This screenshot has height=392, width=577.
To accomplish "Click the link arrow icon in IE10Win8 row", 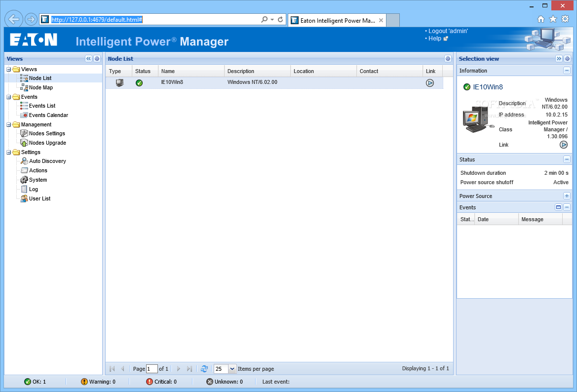I will pos(430,83).
